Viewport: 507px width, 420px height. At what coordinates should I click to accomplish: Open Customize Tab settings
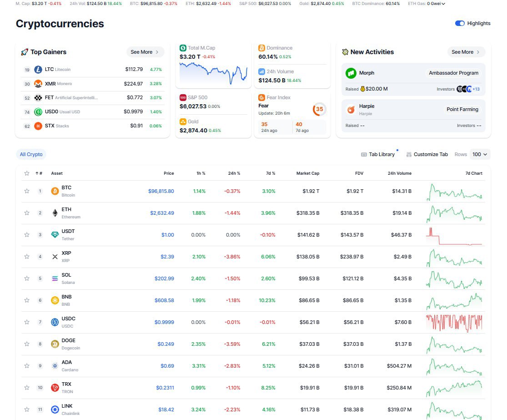tap(427, 154)
